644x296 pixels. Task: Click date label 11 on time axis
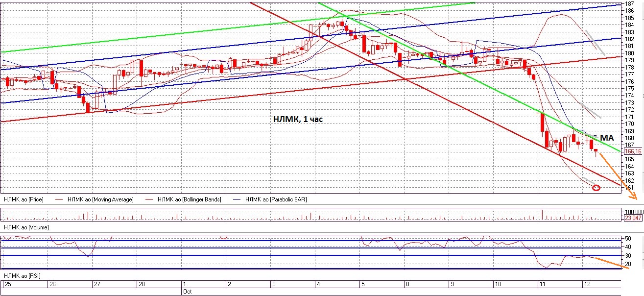pos(542,284)
